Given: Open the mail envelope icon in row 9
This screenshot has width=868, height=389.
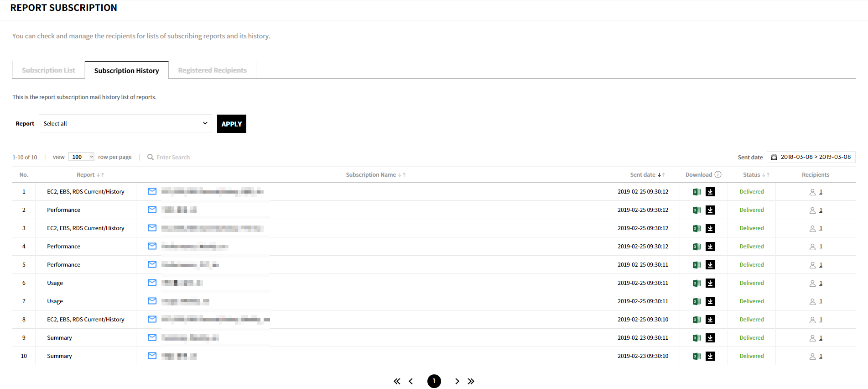Looking at the screenshot, I should [152, 337].
